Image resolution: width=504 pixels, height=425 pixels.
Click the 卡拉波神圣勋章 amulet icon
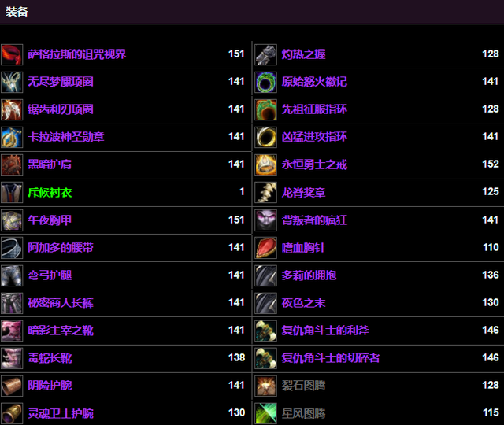[x=12, y=137]
